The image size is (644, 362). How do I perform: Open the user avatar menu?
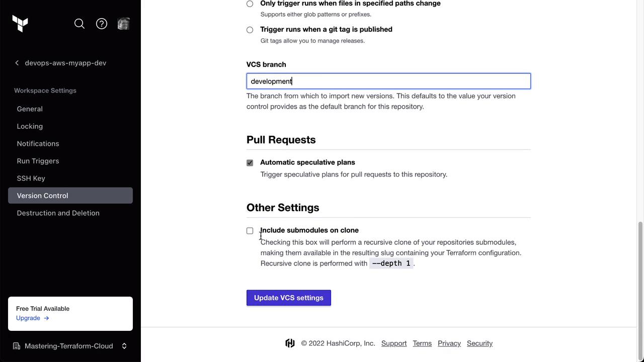pyautogui.click(x=124, y=24)
